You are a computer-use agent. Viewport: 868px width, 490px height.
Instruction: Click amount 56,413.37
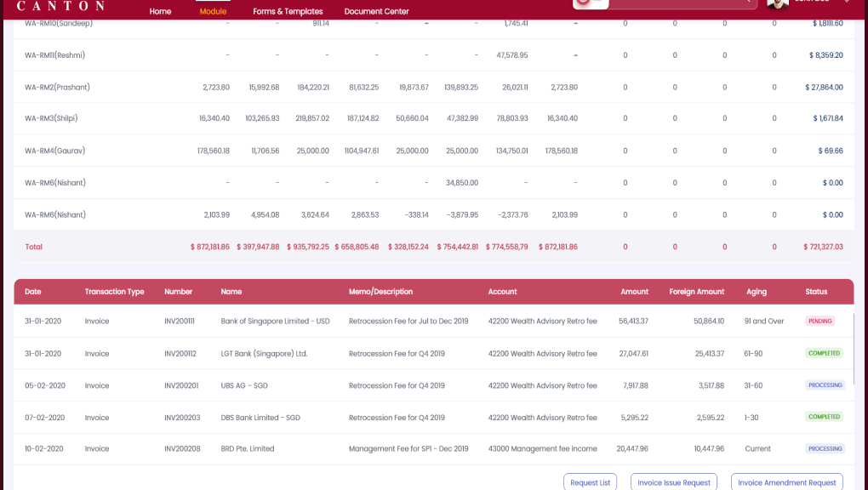point(633,321)
